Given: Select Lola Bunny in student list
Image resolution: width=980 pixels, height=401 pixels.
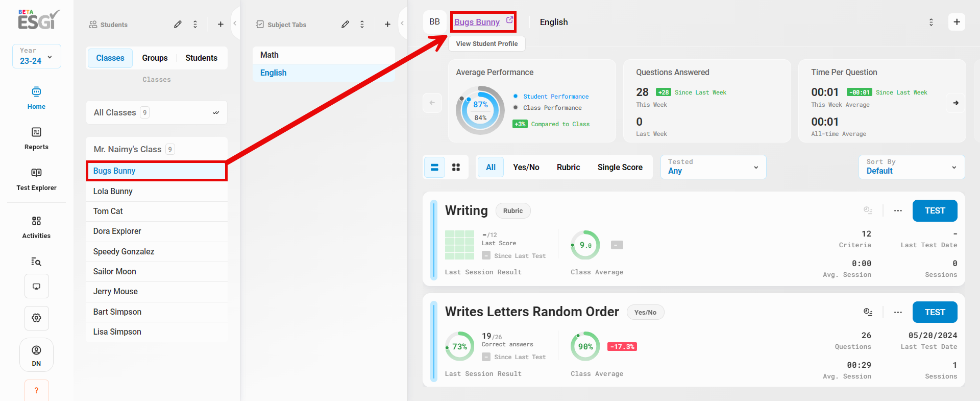Looking at the screenshot, I should click(157, 191).
